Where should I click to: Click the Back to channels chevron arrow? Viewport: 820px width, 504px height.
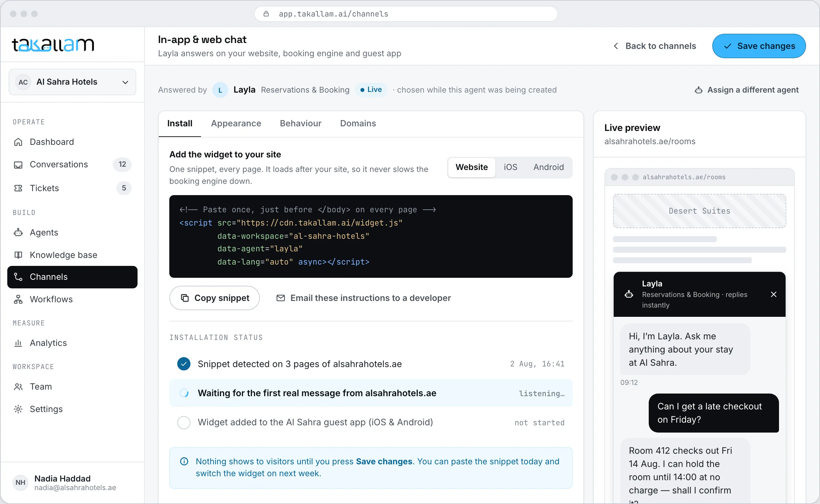point(616,46)
